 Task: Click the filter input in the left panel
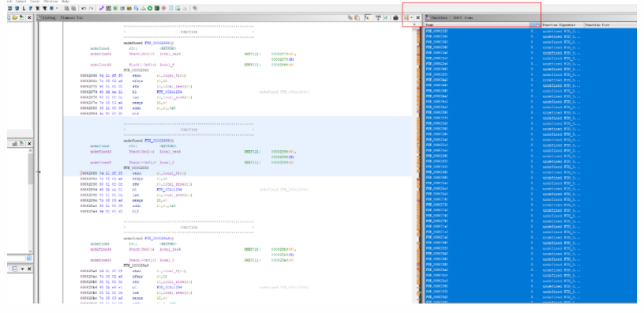16,258
